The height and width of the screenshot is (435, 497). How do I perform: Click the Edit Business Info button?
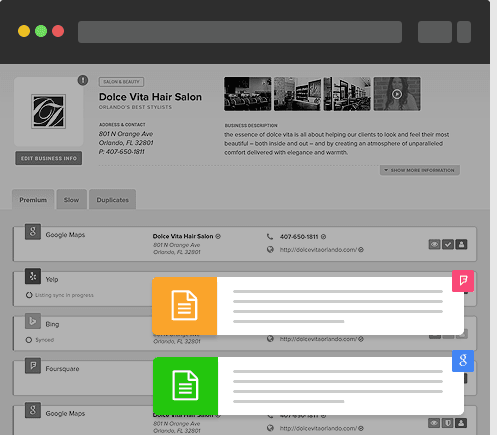pyautogui.click(x=49, y=158)
